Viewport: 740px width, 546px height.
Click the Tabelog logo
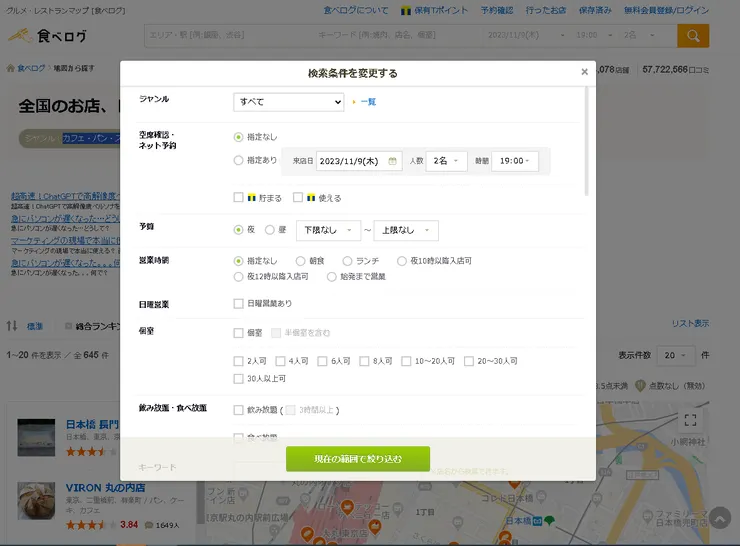pos(48,36)
